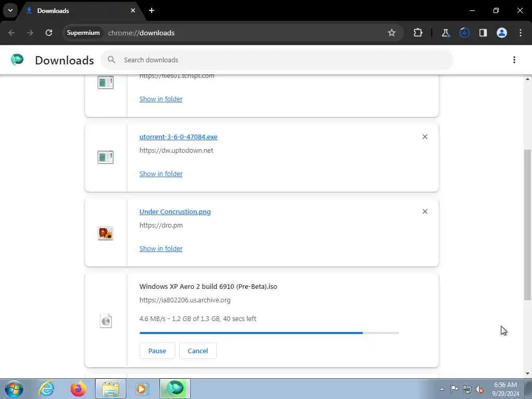Viewport: 532px width, 399px height.
Task: Show utorrent file in folder
Action: (161, 174)
